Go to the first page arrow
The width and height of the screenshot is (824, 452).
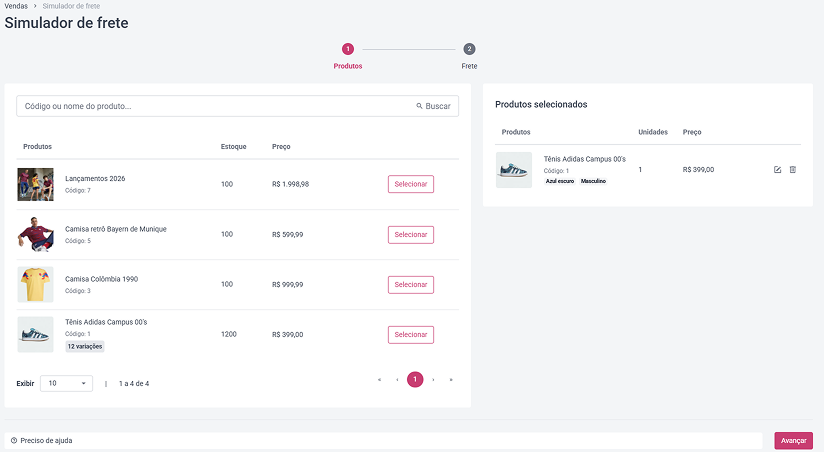tap(379, 379)
